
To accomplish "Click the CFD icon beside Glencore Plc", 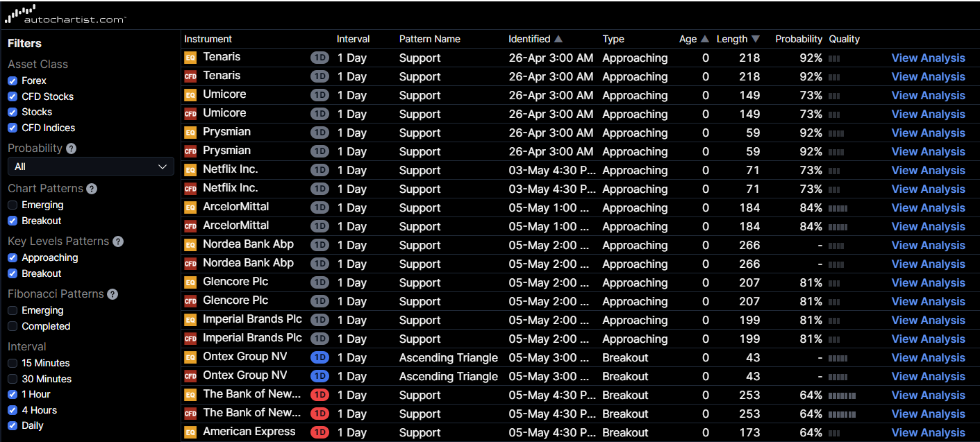I will [190, 301].
